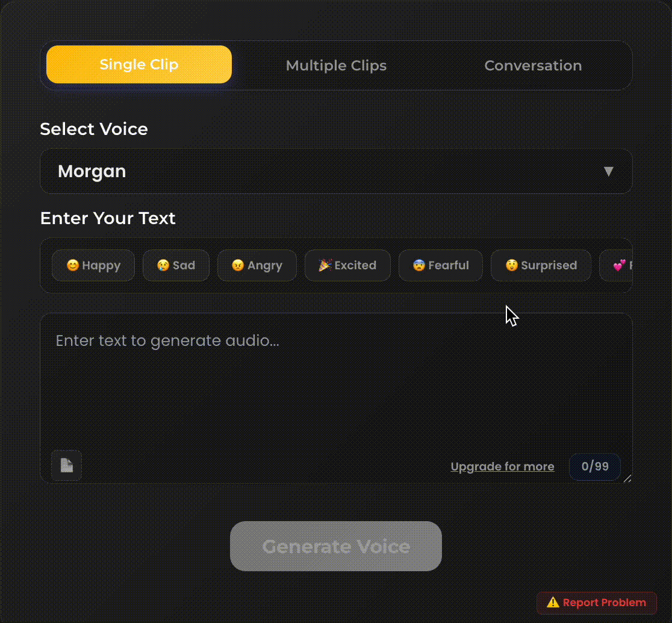
Task: Click the Fearful emoji emotion icon
Action: 419,265
